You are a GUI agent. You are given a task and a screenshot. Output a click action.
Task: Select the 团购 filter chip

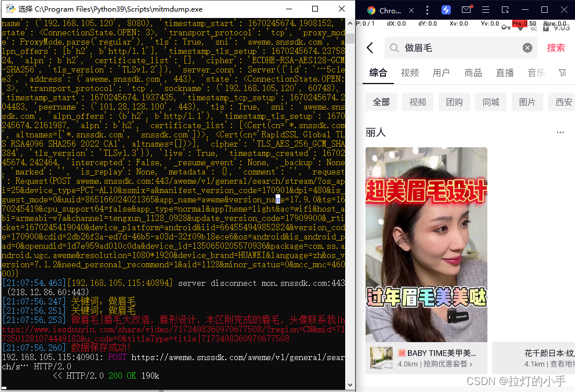click(x=454, y=101)
